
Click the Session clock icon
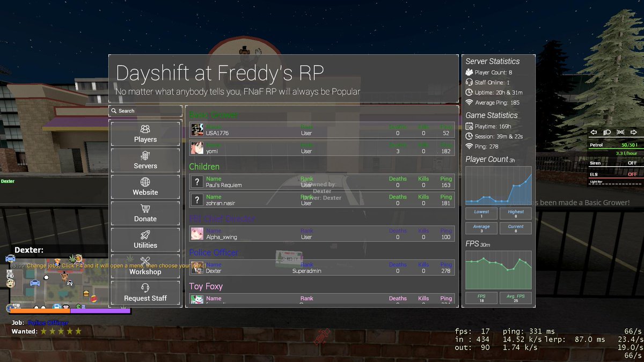469,136
